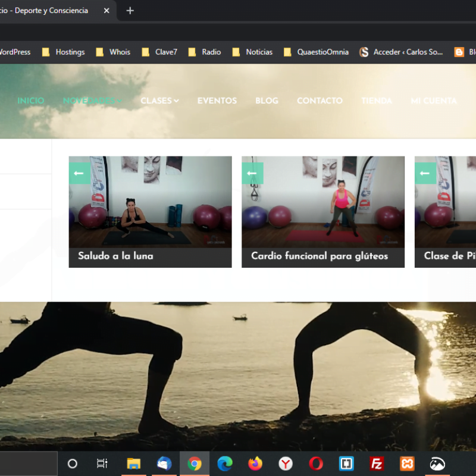Open File Explorer from the taskbar
The height and width of the screenshot is (476, 476).
pyautogui.click(x=133, y=464)
